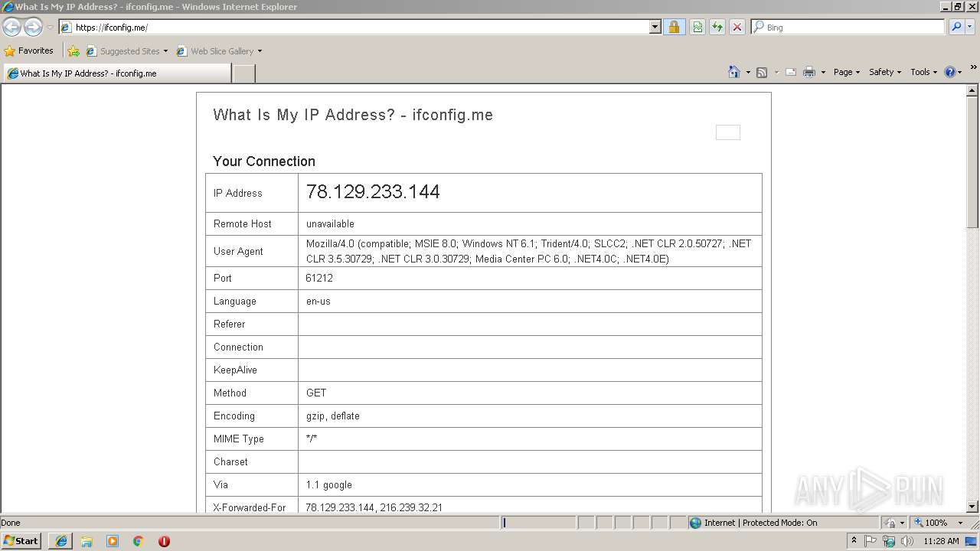Click the Bing search box
The image size is (980, 551).
(x=848, y=28)
